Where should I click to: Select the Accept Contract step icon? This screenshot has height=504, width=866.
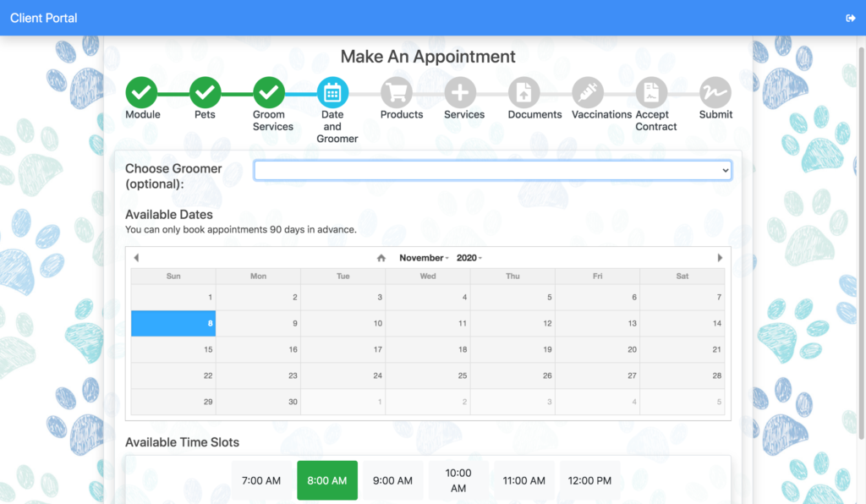point(652,92)
